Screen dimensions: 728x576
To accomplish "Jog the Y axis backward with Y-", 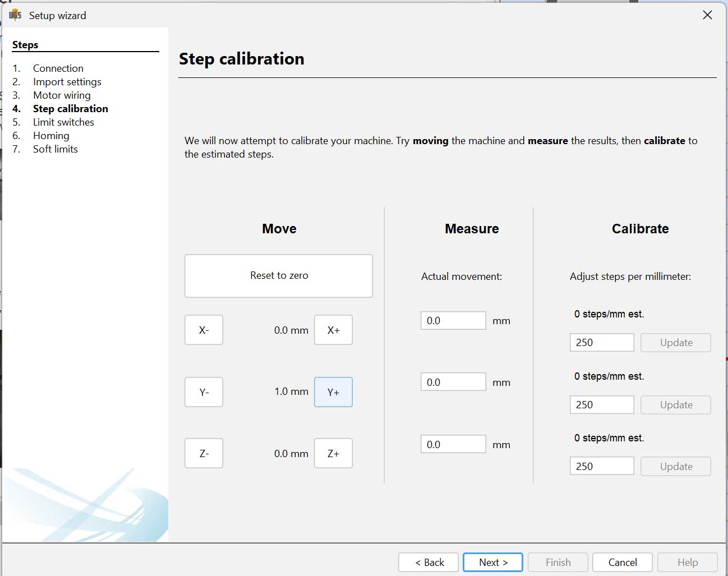I will [204, 392].
